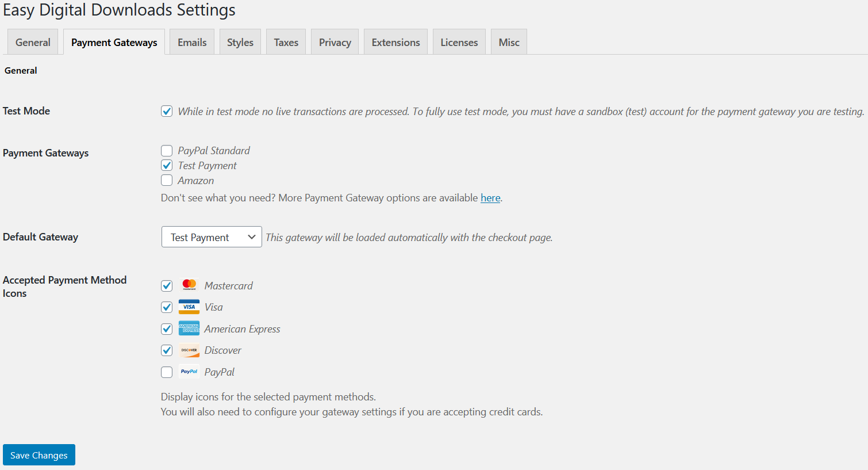Select the General sub-section link

21,70
